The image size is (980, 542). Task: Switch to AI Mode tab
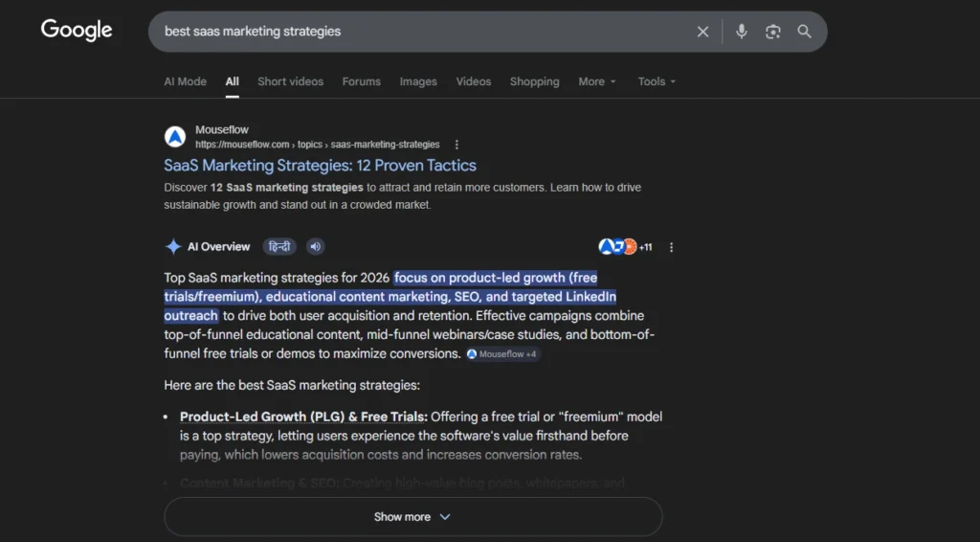pyautogui.click(x=185, y=81)
